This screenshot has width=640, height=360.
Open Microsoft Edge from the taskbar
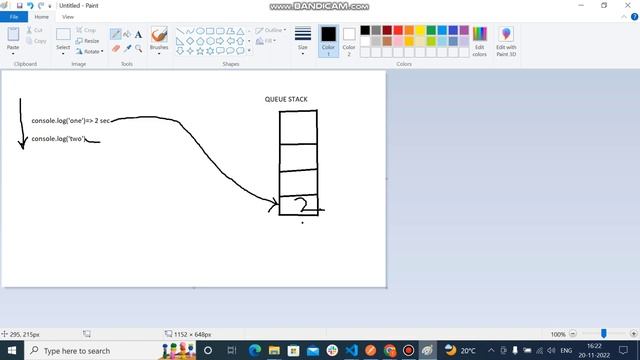pos(255,350)
